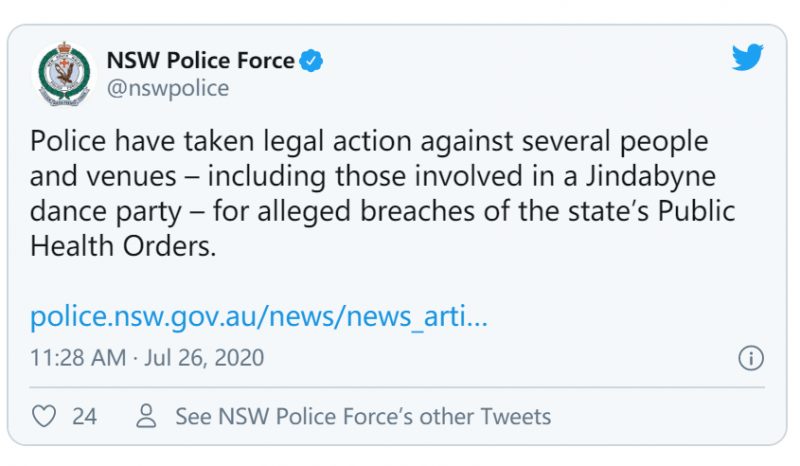Visit the @nswpolice handle

click(168, 88)
